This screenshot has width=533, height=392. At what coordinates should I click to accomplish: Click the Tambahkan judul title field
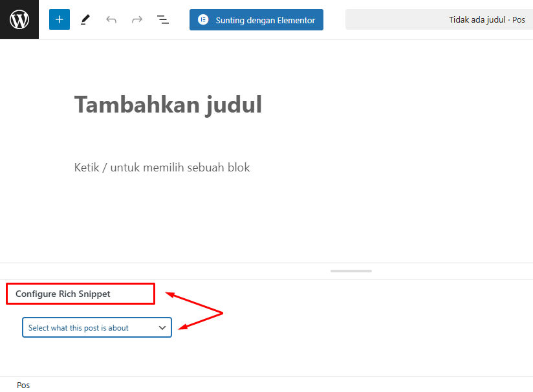168,104
